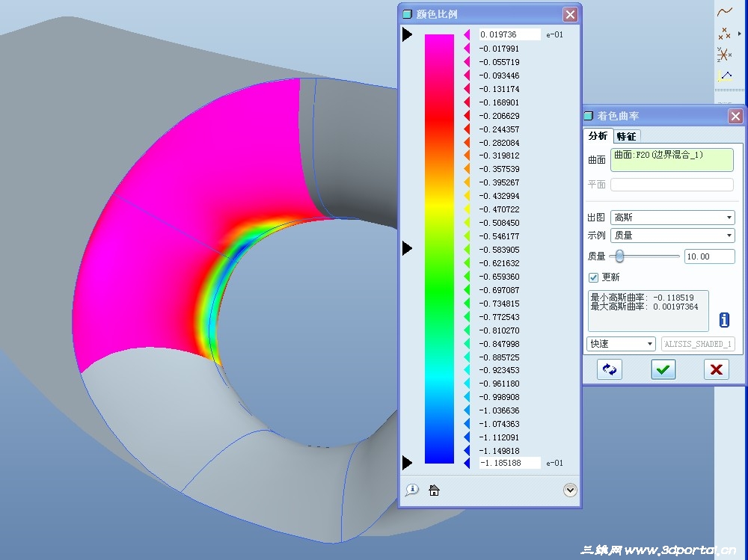748x560 pixels.
Task: Click the magenta marker beside -0.055719
Action: (467, 62)
